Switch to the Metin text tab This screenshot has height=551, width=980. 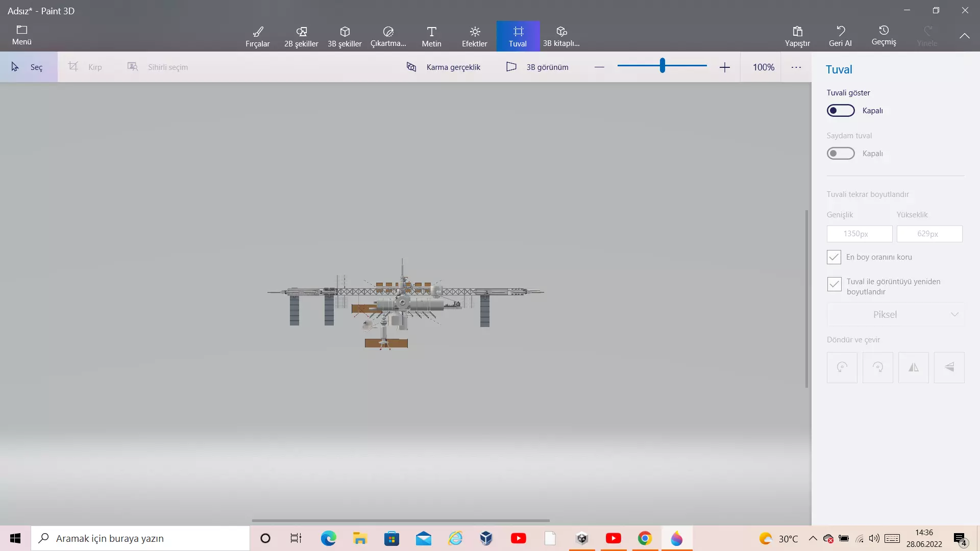coord(431,36)
